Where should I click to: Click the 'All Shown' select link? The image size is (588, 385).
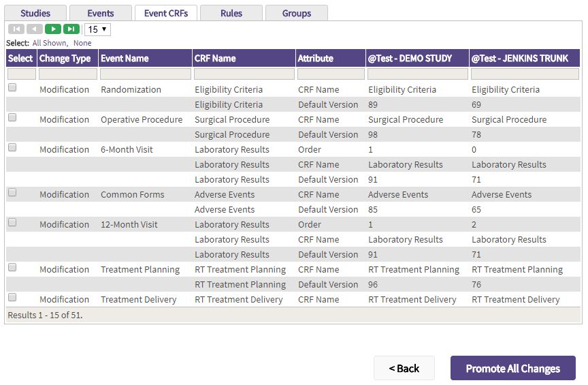click(x=50, y=43)
